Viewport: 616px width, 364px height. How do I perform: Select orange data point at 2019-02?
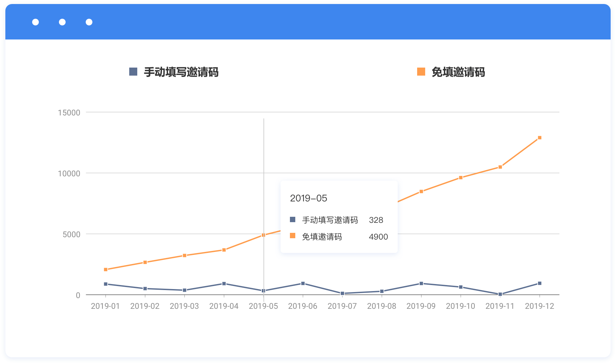pyautogui.click(x=145, y=262)
